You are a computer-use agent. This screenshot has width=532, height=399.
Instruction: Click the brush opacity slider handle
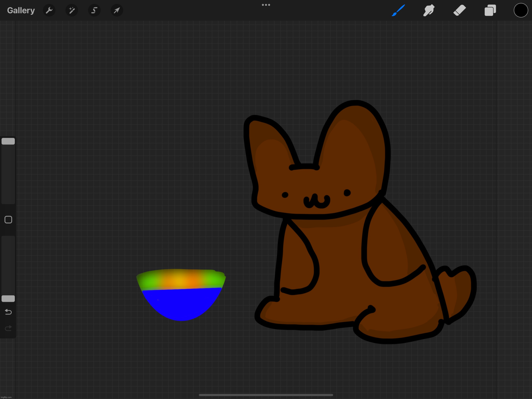tap(8, 298)
